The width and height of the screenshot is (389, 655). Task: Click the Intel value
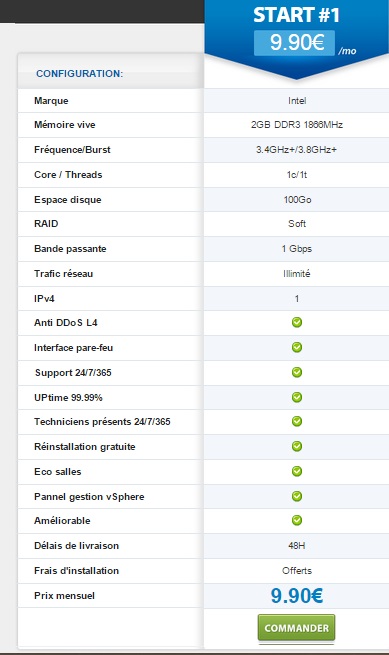[x=297, y=101]
